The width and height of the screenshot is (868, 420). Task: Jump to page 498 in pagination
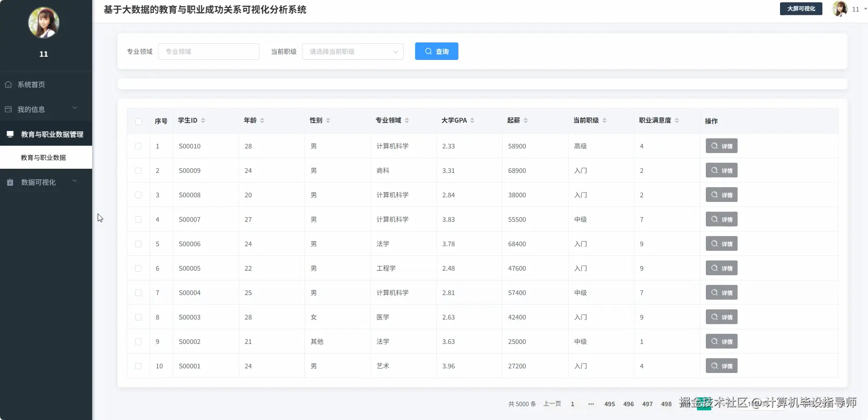[x=666, y=404]
